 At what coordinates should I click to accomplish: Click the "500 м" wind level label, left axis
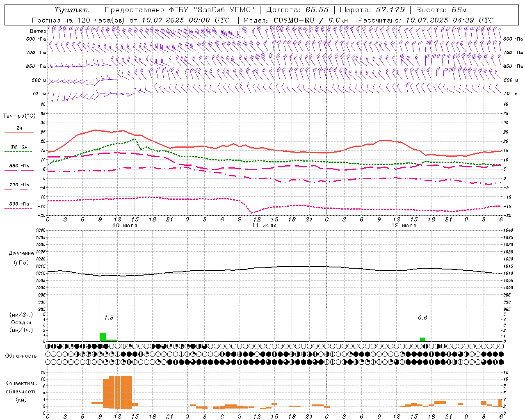(x=39, y=80)
